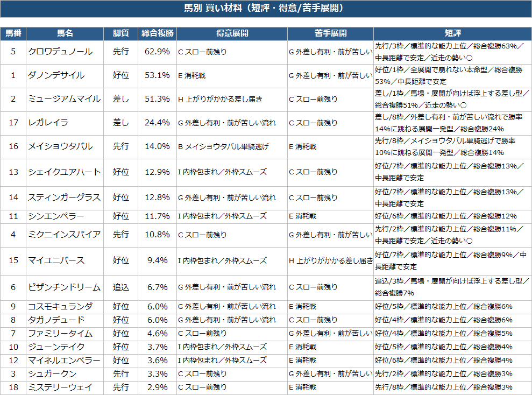The width and height of the screenshot is (532, 395).
Task: Click the 11.7% win rate value
Action: point(157,216)
